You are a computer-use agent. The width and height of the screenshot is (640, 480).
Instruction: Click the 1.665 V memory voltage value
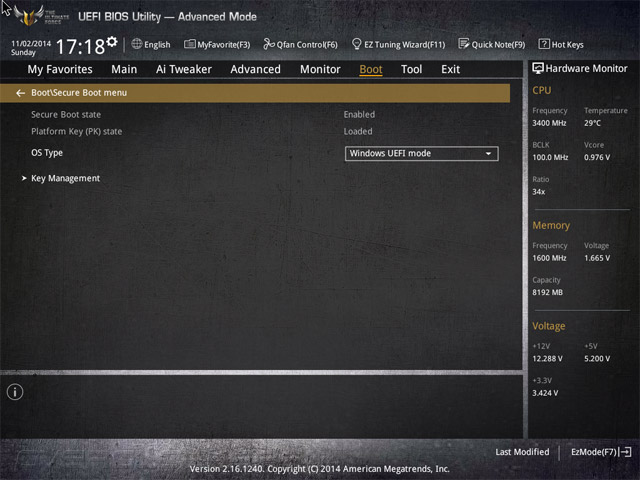pos(597,258)
